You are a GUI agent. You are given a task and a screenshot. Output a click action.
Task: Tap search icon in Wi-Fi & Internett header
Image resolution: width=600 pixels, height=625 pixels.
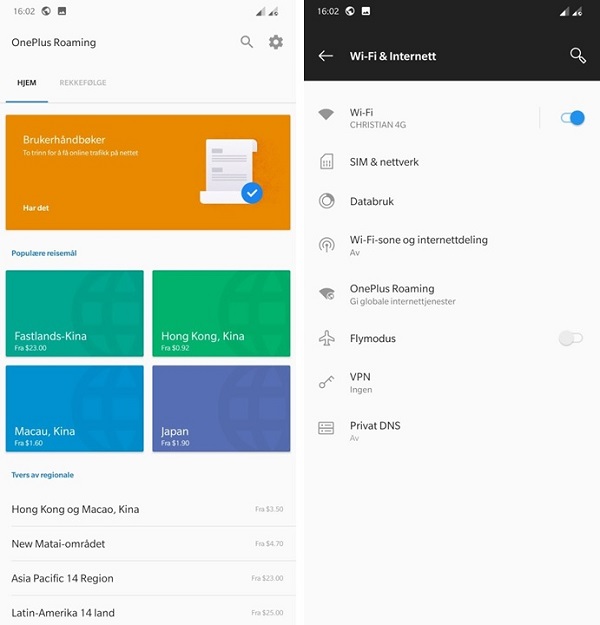tap(577, 56)
